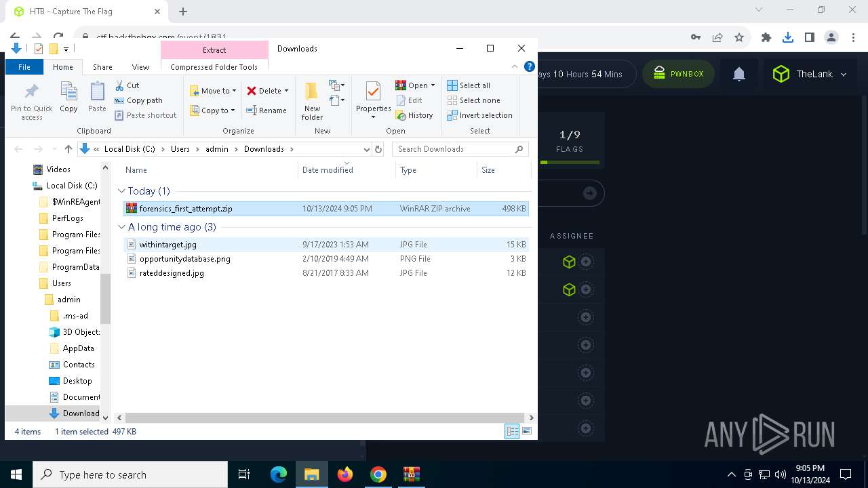Screen dimensions: 868x488
Task: Switch to Share ribbon tab
Action: (x=102, y=67)
